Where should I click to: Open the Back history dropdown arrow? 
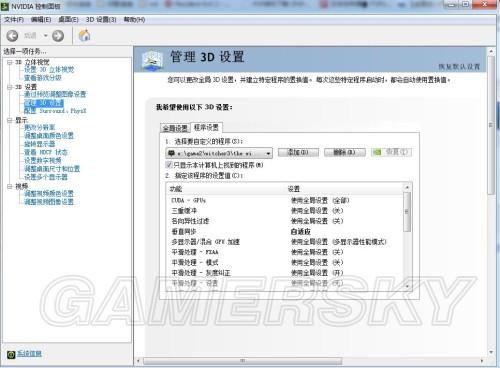coord(45,36)
